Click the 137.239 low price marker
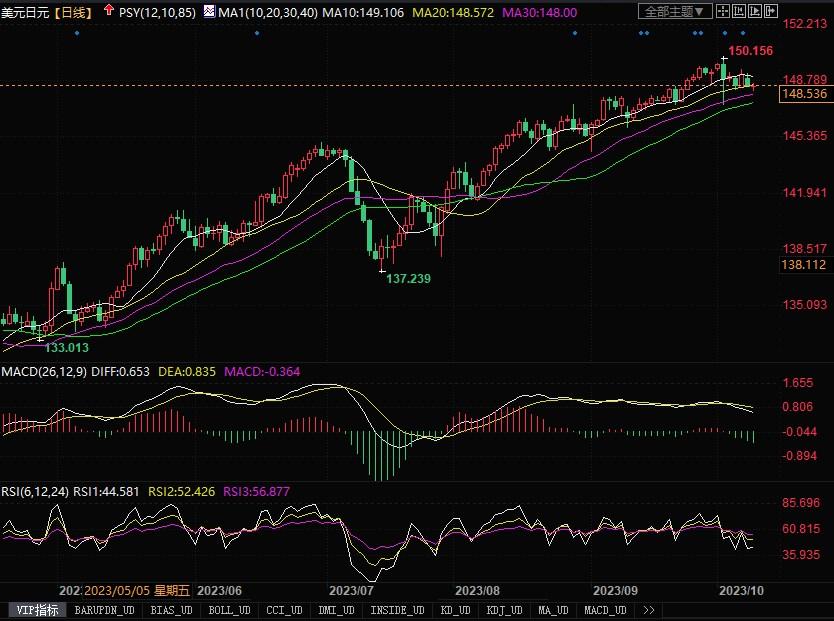 coord(408,278)
